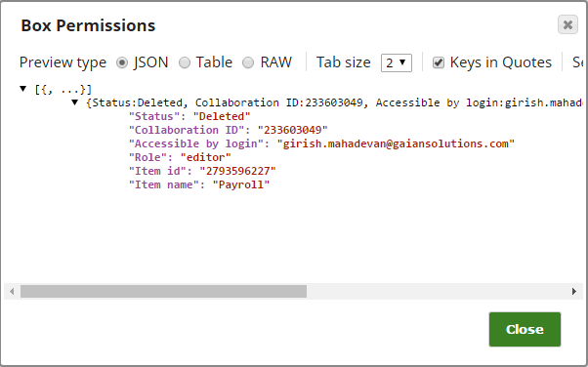Image resolution: width=588 pixels, height=367 pixels.
Task: Click the scroll right arrow
Action: [x=574, y=291]
